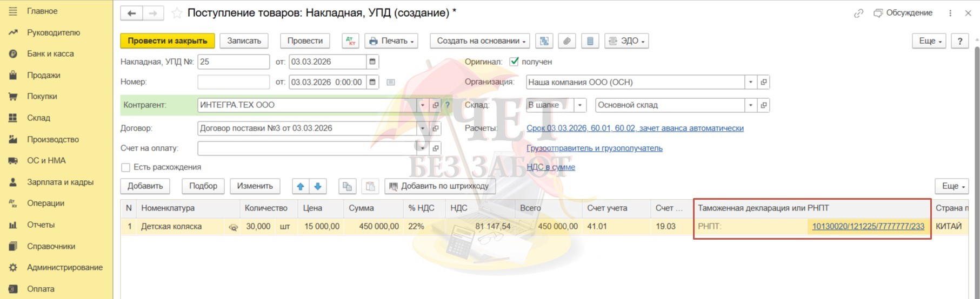Open Покупки section in sidebar
Image resolution: width=980 pixels, height=299 pixels.
pyautogui.click(x=42, y=96)
